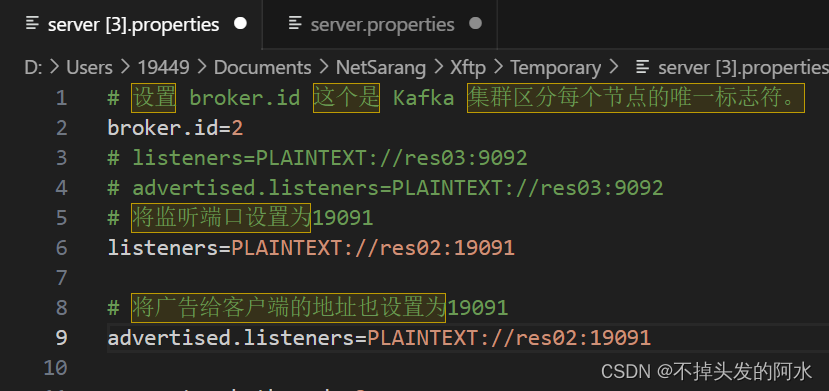Viewport: 829px width, 391px height.
Task: Open the Xftp breadcrumb folder
Action: (468, 68)
